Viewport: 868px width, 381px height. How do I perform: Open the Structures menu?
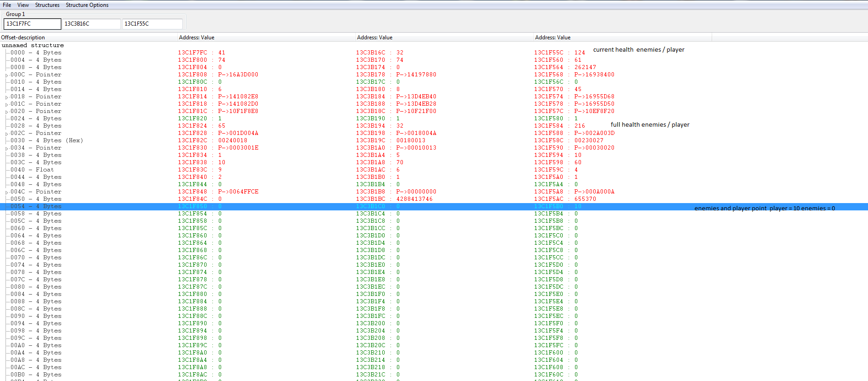pyautogui.click(x=47, y=5)
